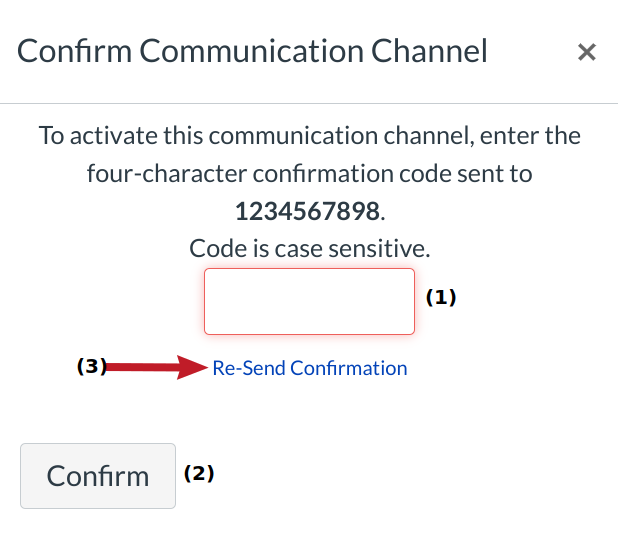Request a new confirmation code

tap(310, 368)
